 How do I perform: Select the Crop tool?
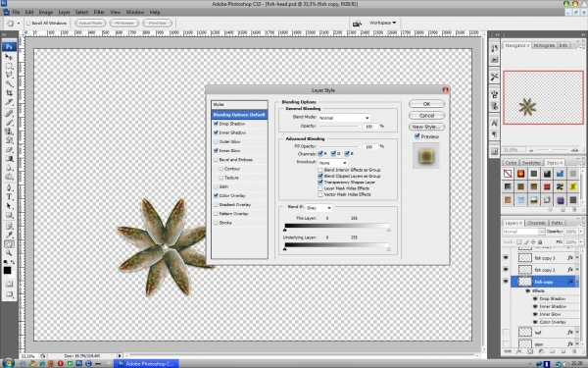click(9, 93)
